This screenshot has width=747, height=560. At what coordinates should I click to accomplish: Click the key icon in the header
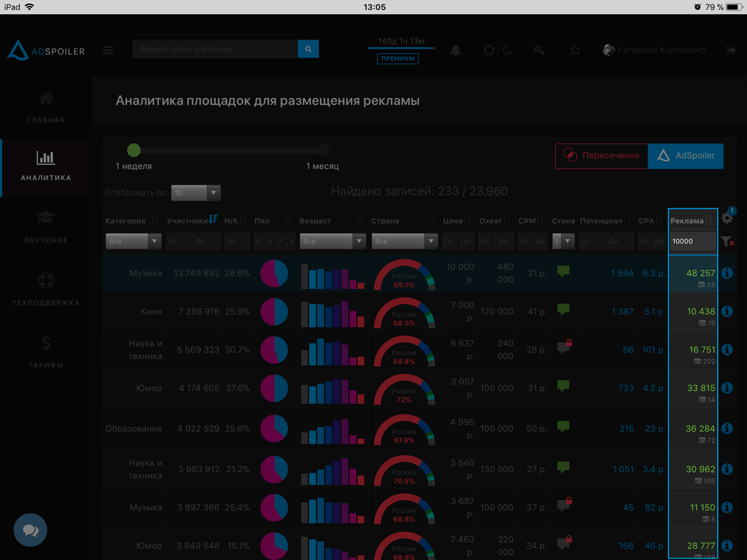[x=539, y=50]
